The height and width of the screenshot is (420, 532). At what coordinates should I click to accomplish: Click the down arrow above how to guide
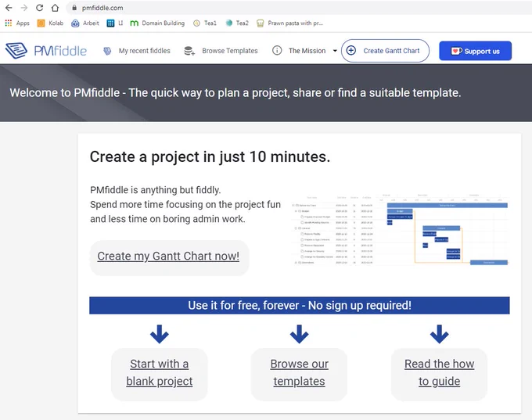coord(440,334)
